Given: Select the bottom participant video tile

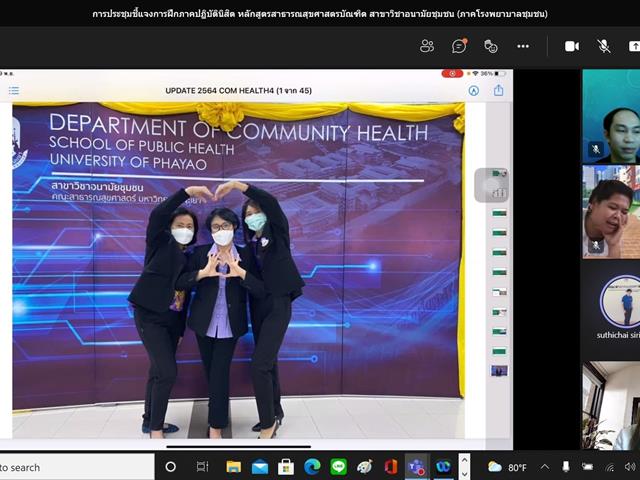Looking at the screenshot, I should click(x=611, y=405).
